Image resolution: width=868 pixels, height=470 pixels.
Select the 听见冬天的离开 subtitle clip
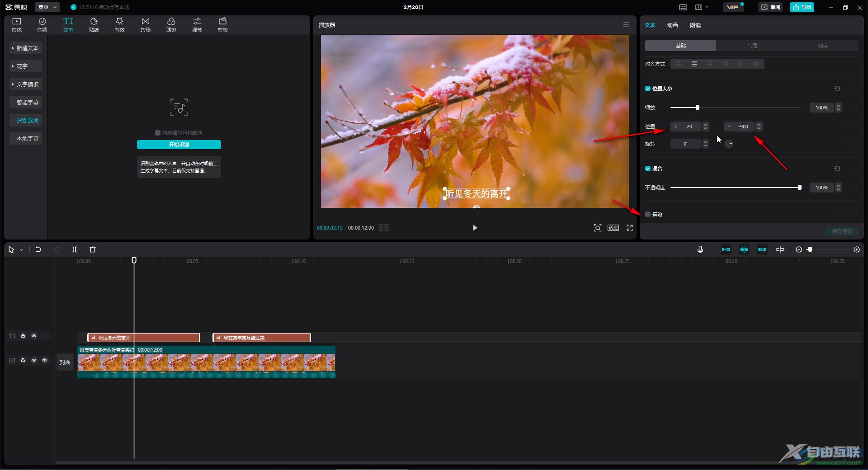[x=144, y=338]
